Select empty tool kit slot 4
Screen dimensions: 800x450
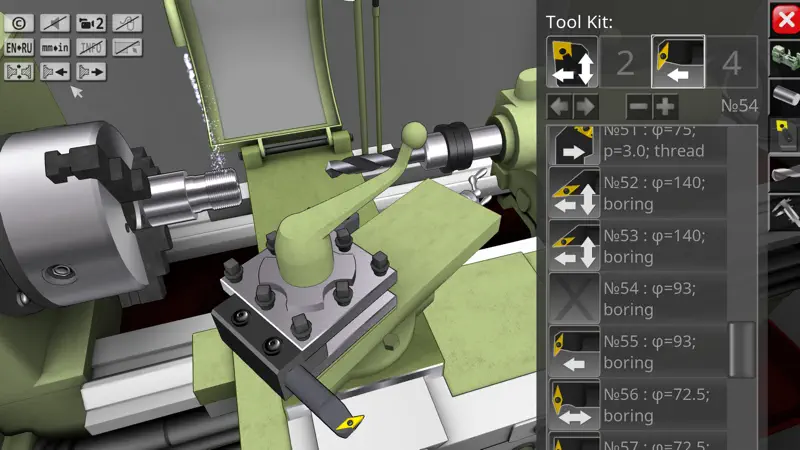coord(732,62)
